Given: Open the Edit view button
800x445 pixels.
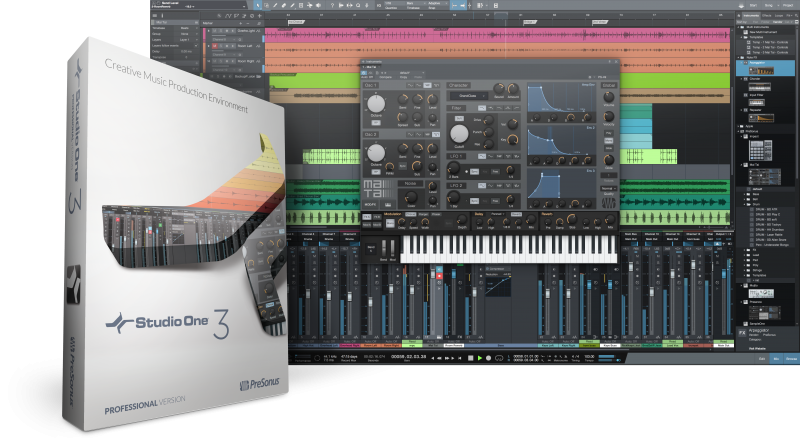Looking at the screenshot, I should (762, 359).
